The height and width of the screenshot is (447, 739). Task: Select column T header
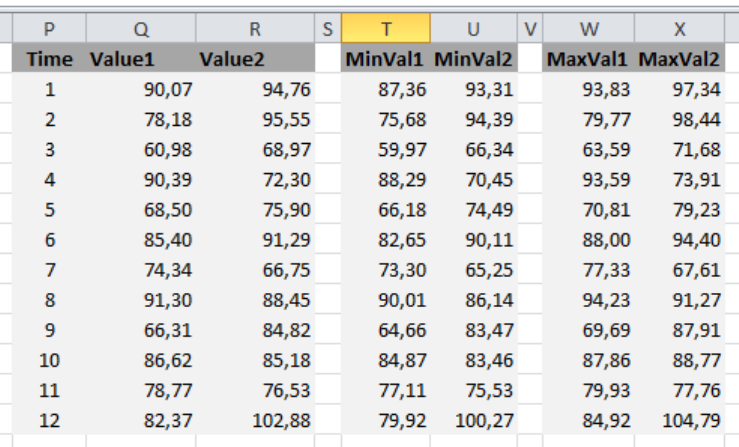(x=386, y=28)
